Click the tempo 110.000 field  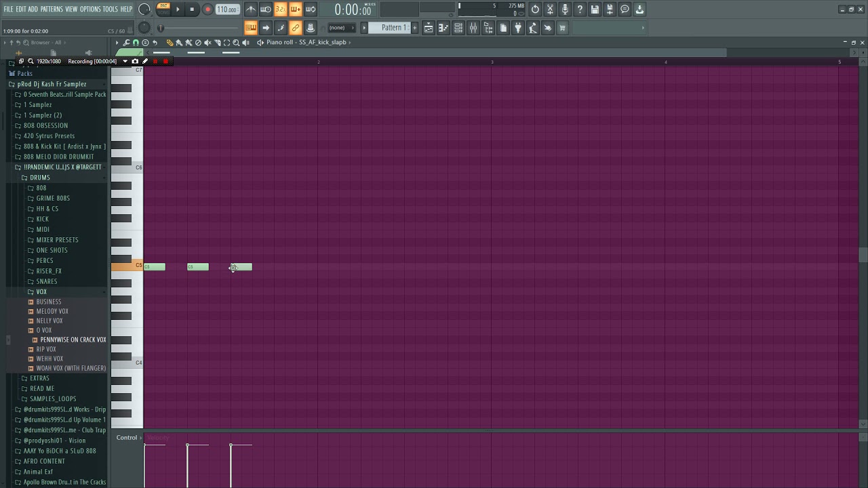pyautogui.click(x=228, y=9)
